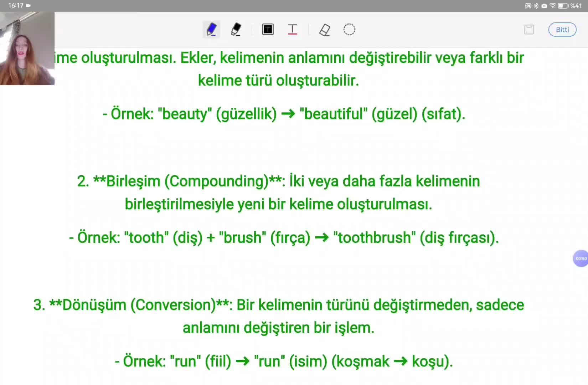Viewport: 588px width, 385px height.
Task: Tap the heading "Dönüşüm (Conversion)"
Action: click(139, 305)
